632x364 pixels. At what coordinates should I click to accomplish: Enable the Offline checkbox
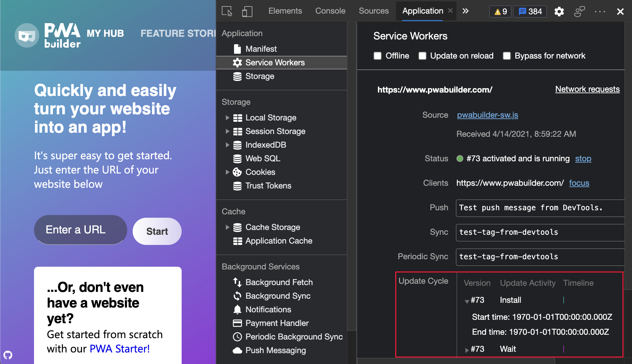click(x=378, y=56)
